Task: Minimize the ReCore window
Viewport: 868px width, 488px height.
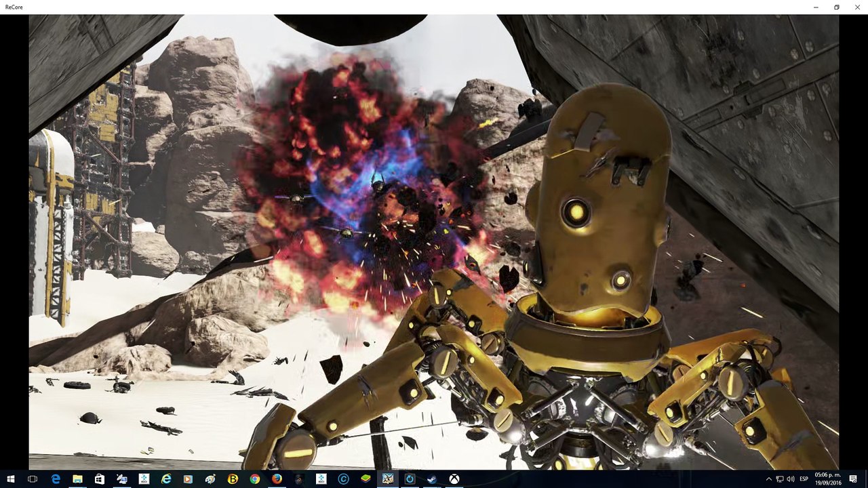Action: pyautogui.click(x=816, y=7)
